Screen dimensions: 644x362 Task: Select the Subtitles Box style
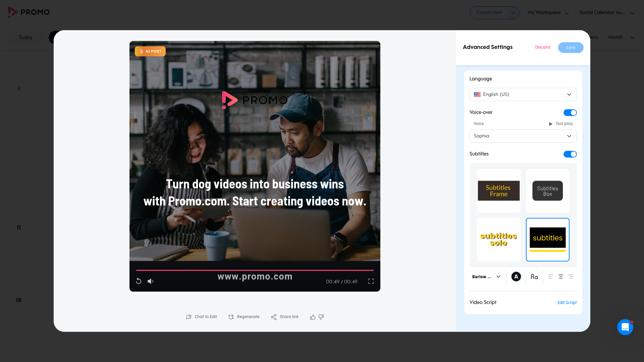click(548, 191)
